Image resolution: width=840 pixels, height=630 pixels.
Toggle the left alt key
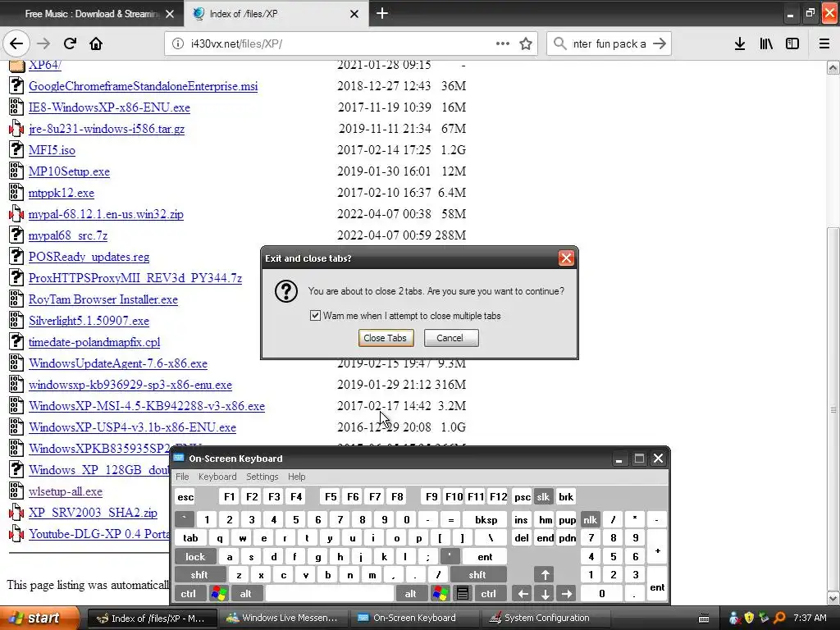(246, 594)
